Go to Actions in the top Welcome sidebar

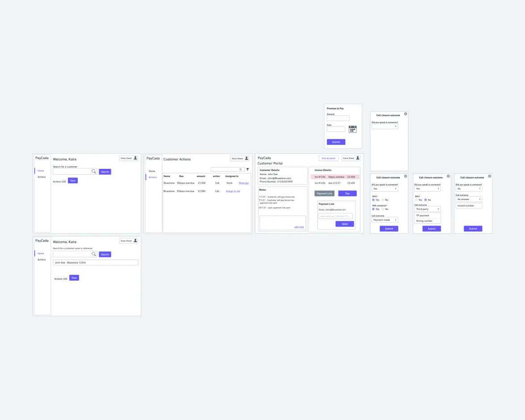[42, 176]
